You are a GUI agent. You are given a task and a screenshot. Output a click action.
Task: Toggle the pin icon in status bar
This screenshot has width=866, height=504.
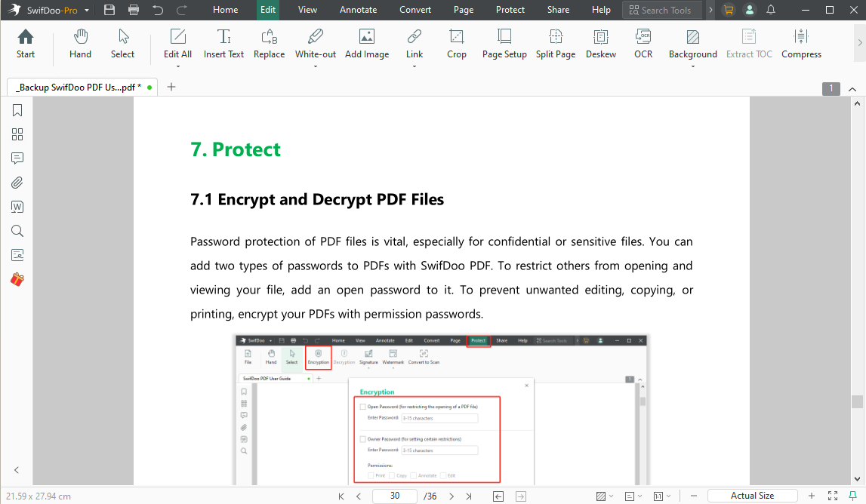coord(853,496)
